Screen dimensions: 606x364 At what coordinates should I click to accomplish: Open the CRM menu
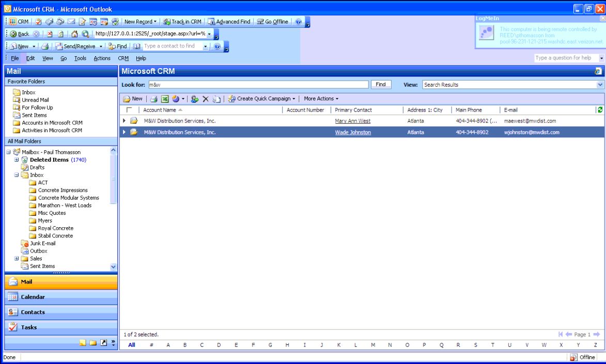[x=123, y=58]
